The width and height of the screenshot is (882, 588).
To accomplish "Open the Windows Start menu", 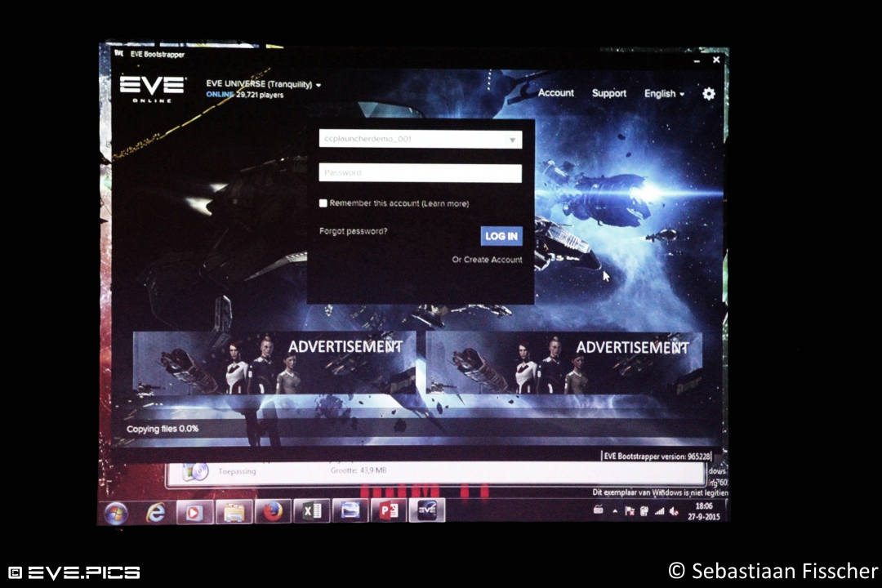I will pyautogui.click(x=116, y=513).
